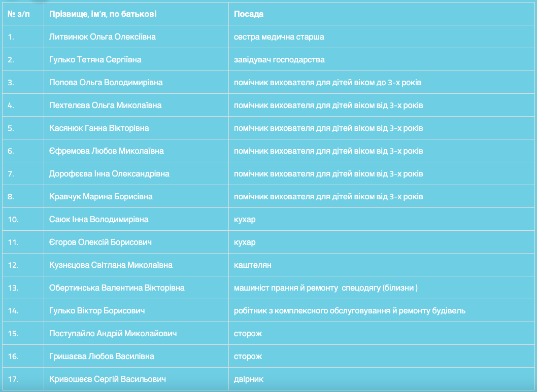
Task: Click the 'робітник з комплексного обслуговування' cell
Action: (349, 310)
